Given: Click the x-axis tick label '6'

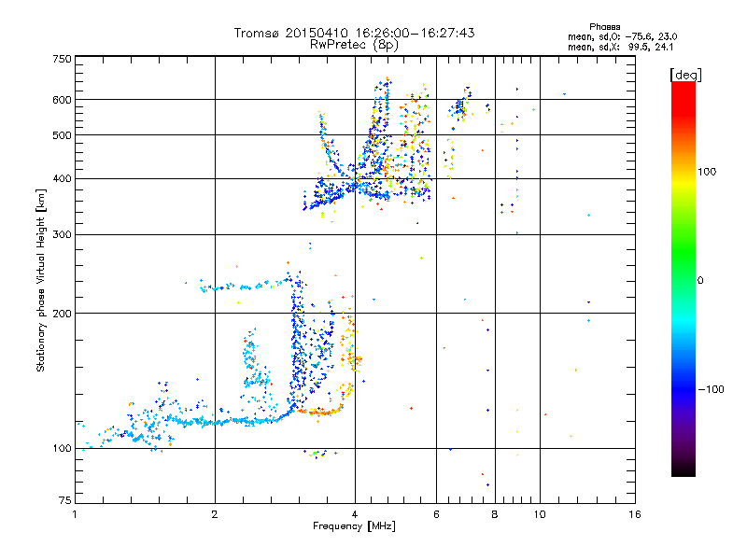Looking at the screenshot, I should [436, 514].
